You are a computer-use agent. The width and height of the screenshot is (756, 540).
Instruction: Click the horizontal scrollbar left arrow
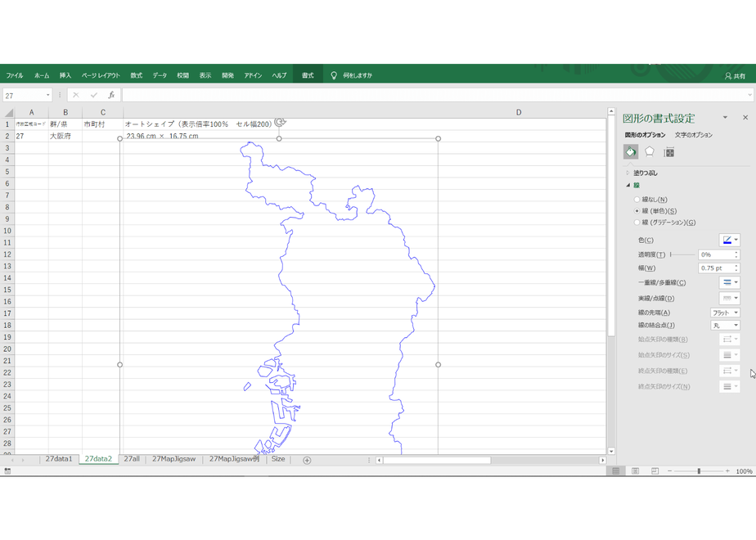click(x=379, y=460)
